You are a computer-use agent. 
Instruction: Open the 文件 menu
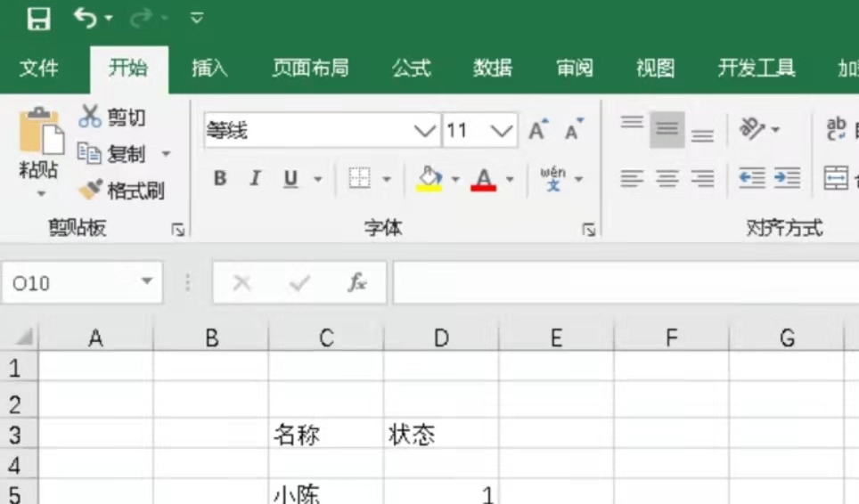tap(39, 69)
